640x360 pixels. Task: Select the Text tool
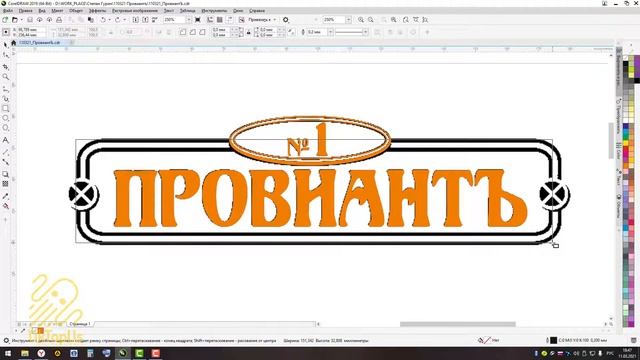[5, 140]
